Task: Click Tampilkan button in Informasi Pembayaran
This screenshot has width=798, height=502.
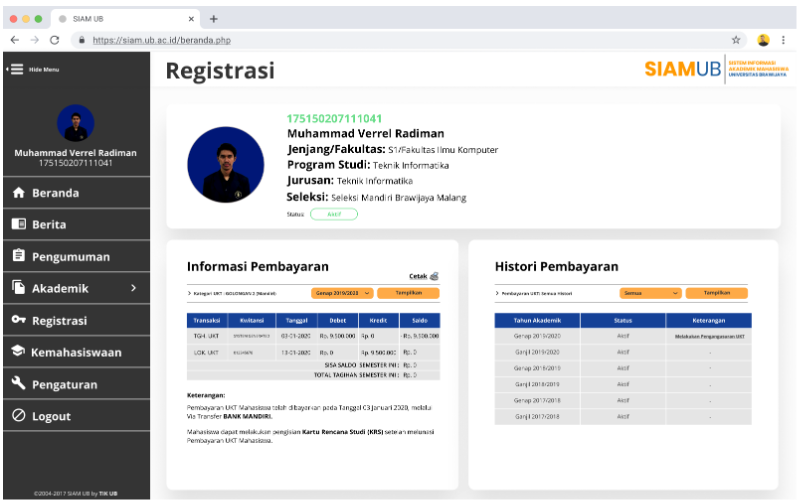Action: [408, 293]
